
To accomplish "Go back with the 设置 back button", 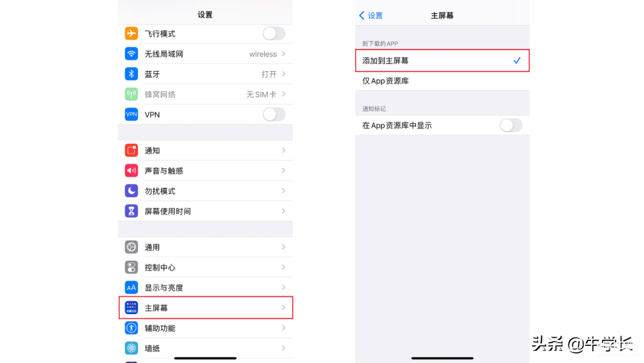I will [371, 16].
